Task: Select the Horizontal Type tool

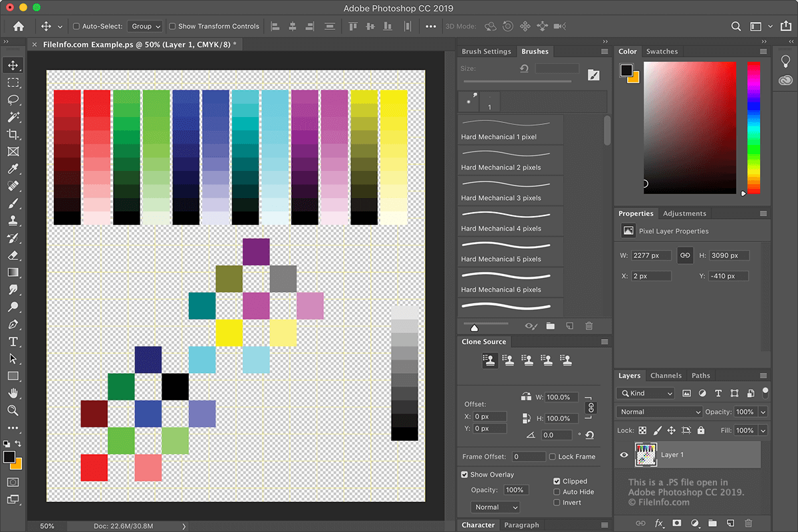Action: tap(13, 342)
